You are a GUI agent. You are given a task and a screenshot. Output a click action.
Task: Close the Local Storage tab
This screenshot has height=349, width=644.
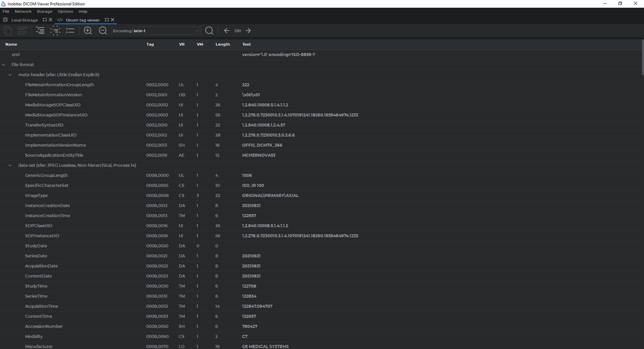point(51,20)
